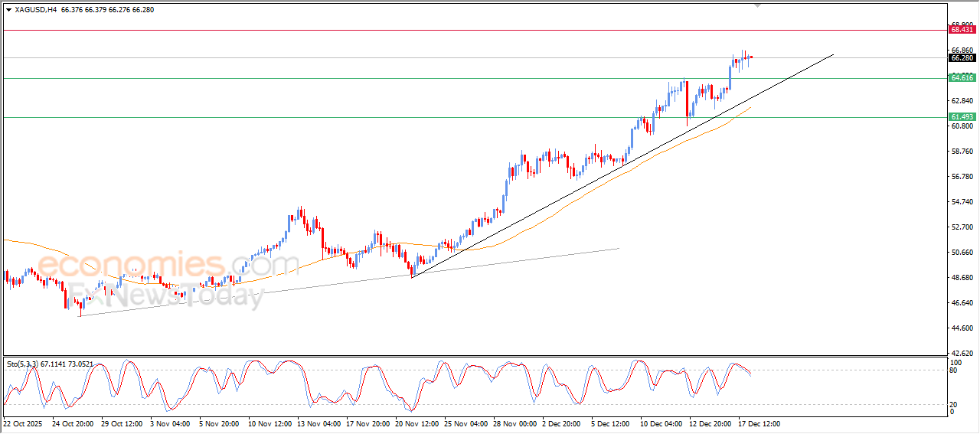Click the red 68.431 price label

click(x=962, y=30)
